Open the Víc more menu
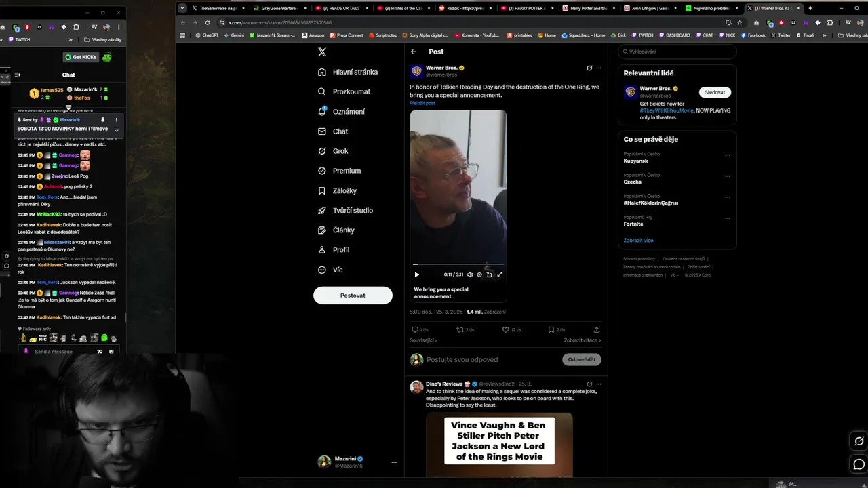The width and height of the screenshot is (868, 488). 330,270
